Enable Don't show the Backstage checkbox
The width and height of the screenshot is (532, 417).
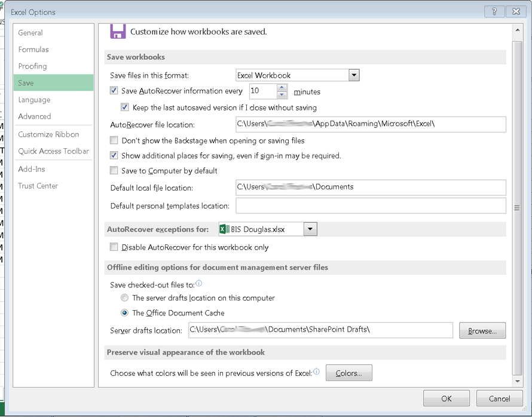pos(114,140)
